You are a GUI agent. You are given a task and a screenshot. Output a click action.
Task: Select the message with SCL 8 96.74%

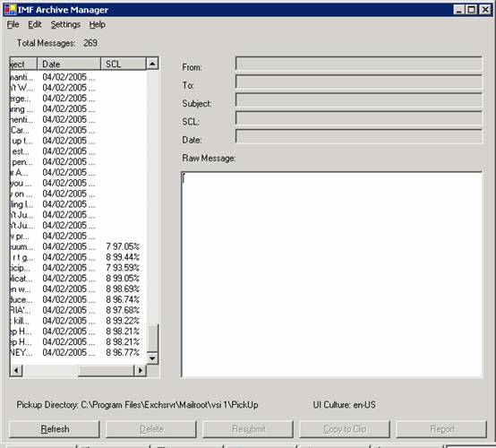78,300
